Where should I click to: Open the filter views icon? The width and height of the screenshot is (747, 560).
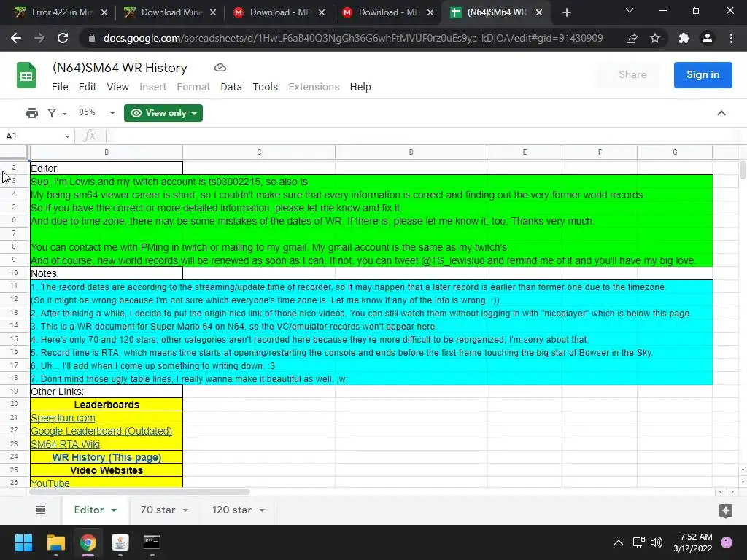[x=52, y=113]
